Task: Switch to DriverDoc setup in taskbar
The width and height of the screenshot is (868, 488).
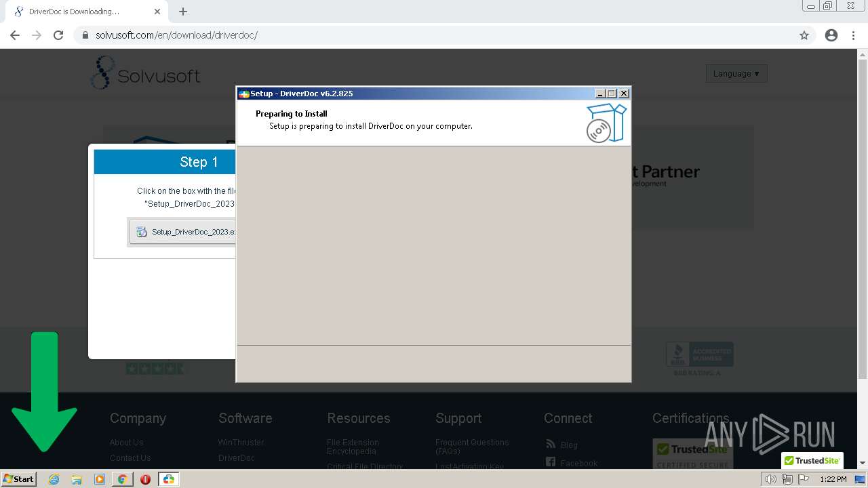Action: click(168, 479)
